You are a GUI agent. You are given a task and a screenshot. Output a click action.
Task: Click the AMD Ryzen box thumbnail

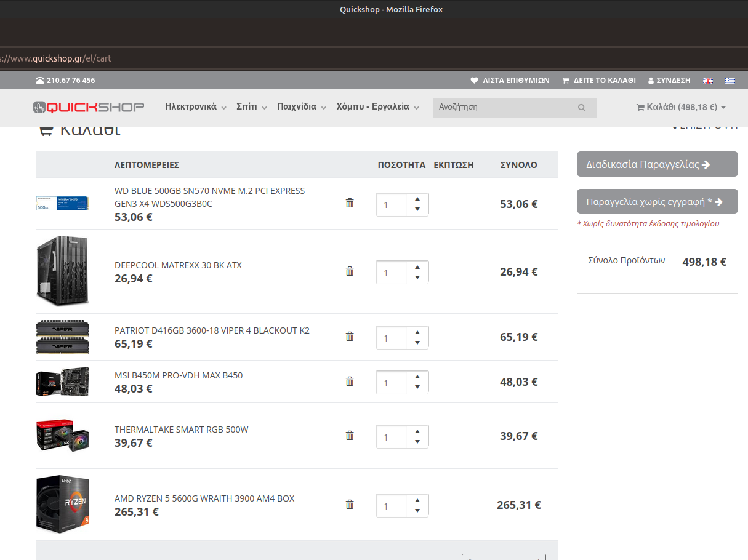63,505
